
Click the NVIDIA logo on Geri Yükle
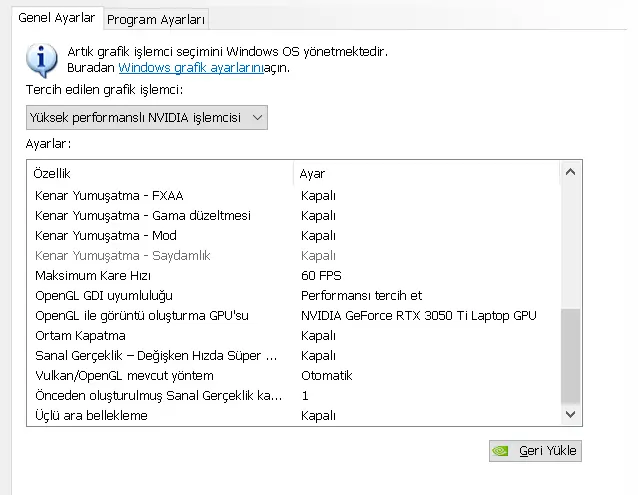pyautogui.click(x=500, y=451)
